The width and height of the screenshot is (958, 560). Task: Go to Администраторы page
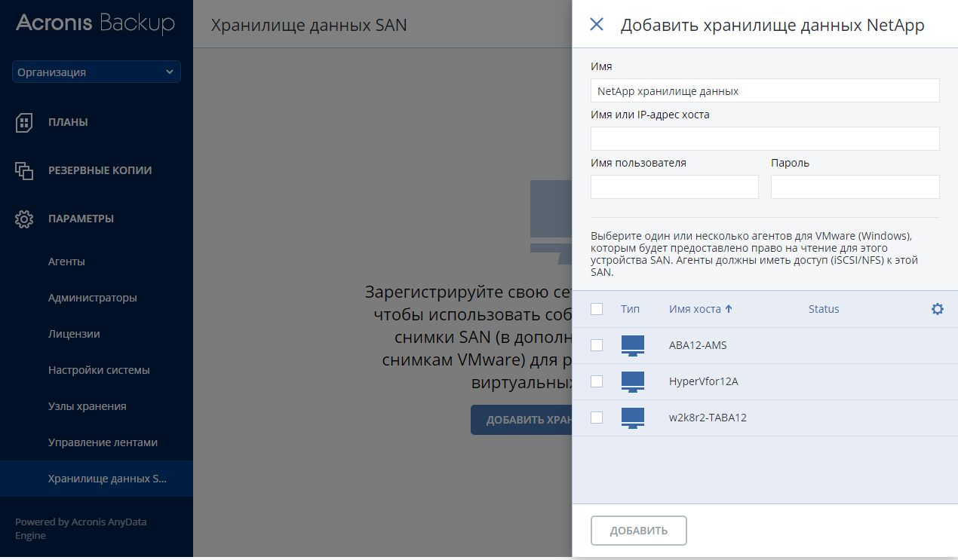click(x=93, y=298)
